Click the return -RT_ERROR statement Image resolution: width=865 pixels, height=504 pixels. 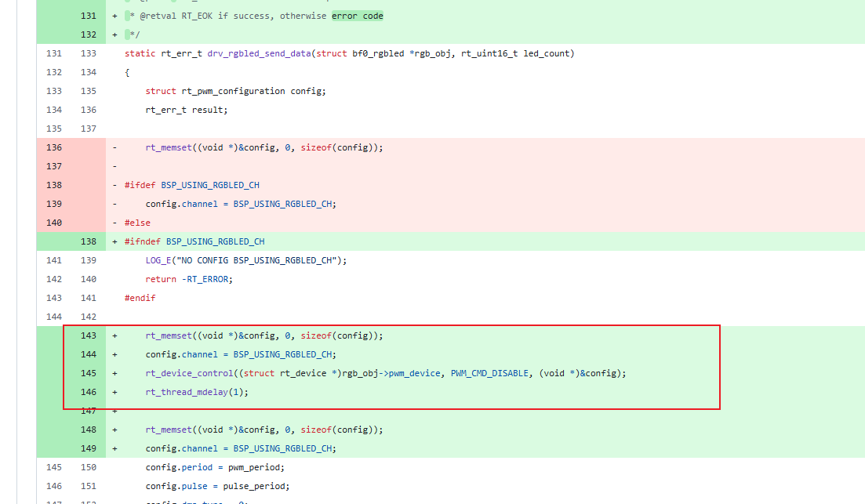pyautogui.click(x=189, y=279)
